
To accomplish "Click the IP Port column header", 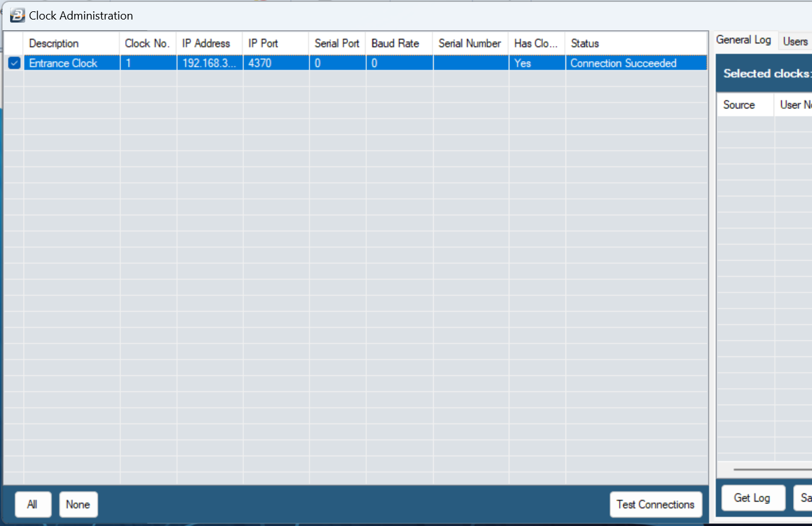I will pos(275,43).
